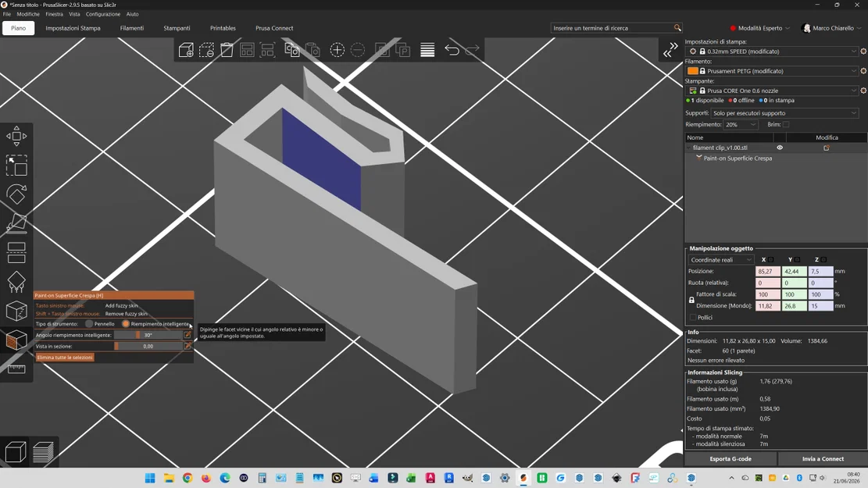Open the Supporti dropdown
Viewport: 868px width, 488px height.
pos(784,113)
